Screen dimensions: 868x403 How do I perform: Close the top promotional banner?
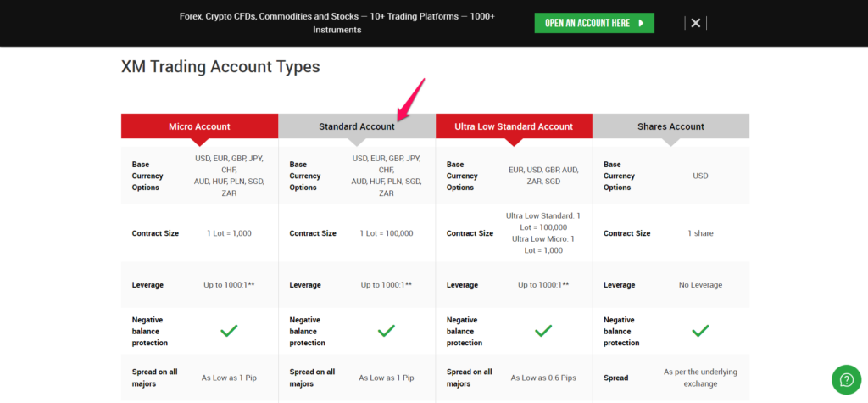point(696,23)
